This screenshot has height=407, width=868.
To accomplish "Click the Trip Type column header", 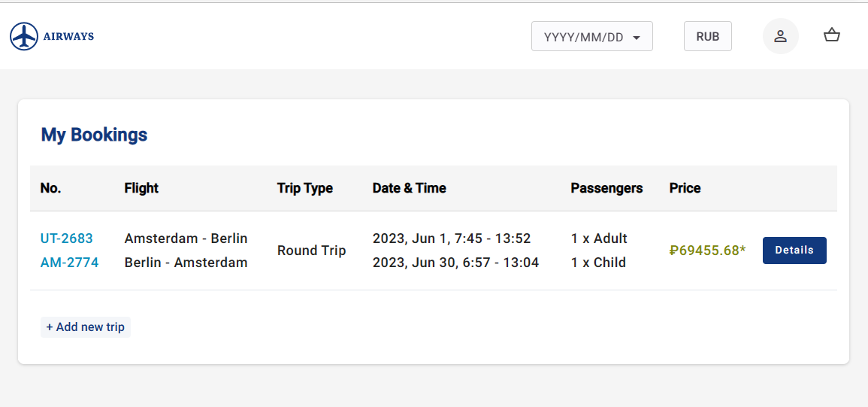I will 304,188.
